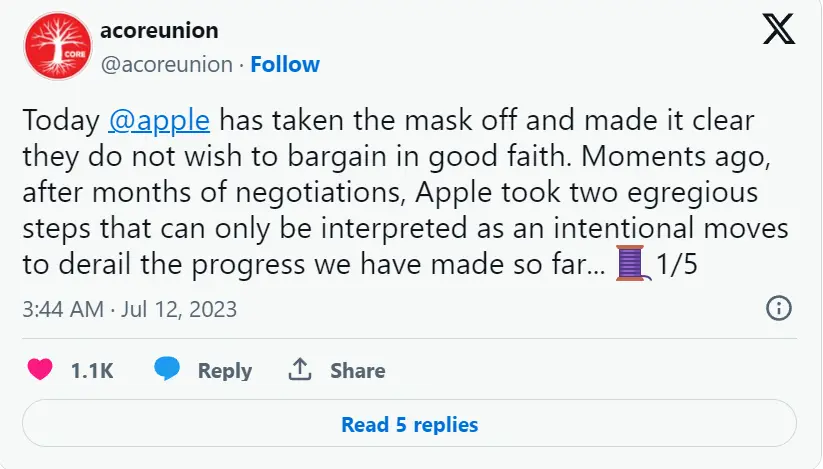Open the 3:44 AM timestamp link
The width and height of the screenshot is (823, 469).
coord(63,309)
